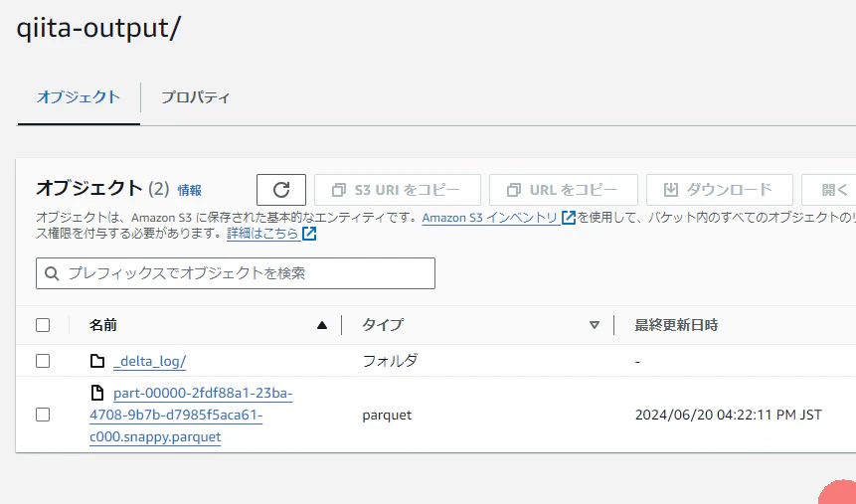Refresh the objects list

tap(281, 190)
